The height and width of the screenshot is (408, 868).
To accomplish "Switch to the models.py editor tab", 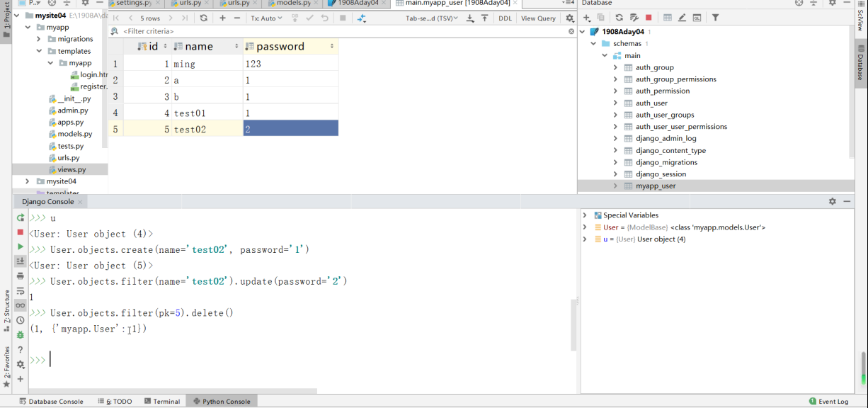I will pos(295,4).
